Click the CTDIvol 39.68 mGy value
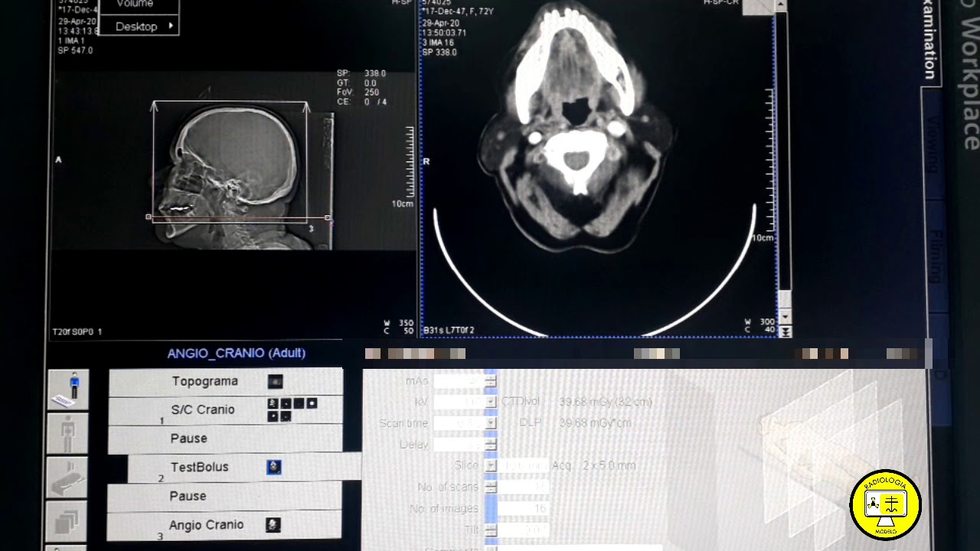The image size is (980, 551). (606, 402)
